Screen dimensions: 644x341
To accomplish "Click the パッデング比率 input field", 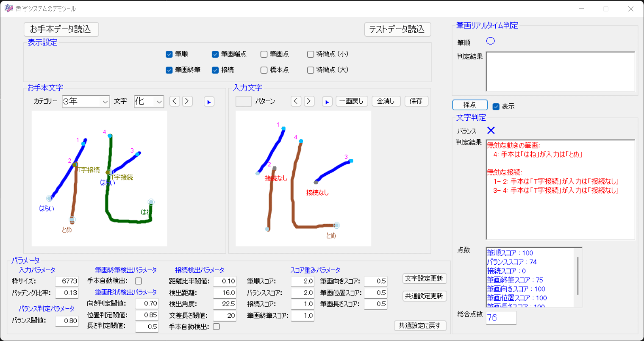I will (x=67, y=293).
